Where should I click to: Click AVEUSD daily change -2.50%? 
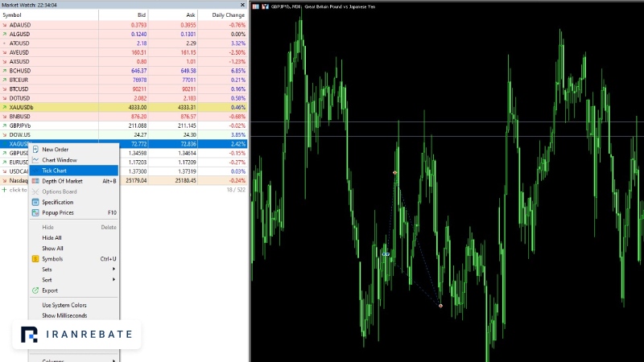(237, 52)
